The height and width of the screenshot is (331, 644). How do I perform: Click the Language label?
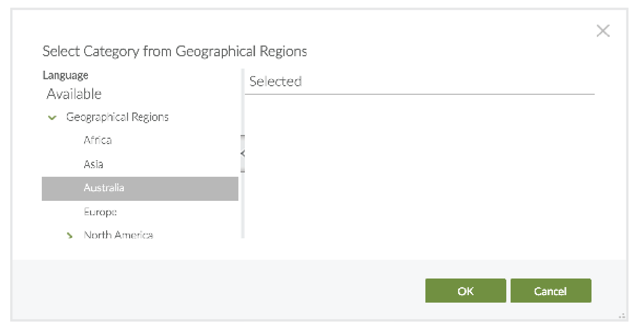[x=65, y=76]
